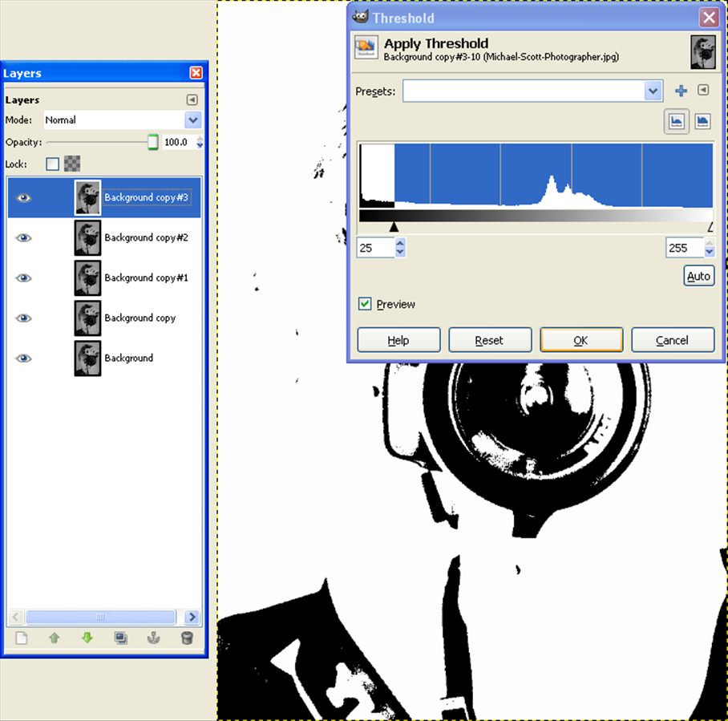
Task: Confirm threshold with OK
Action: [580, 340]
